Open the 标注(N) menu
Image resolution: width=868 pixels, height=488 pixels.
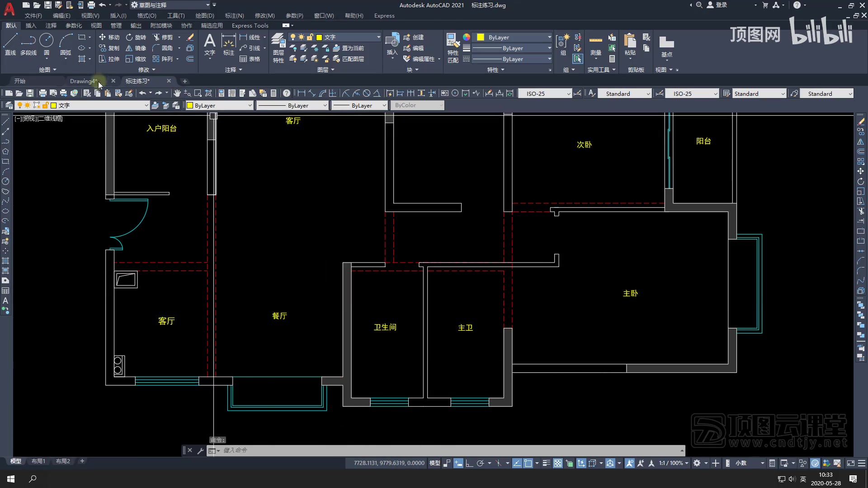(234, 15)
